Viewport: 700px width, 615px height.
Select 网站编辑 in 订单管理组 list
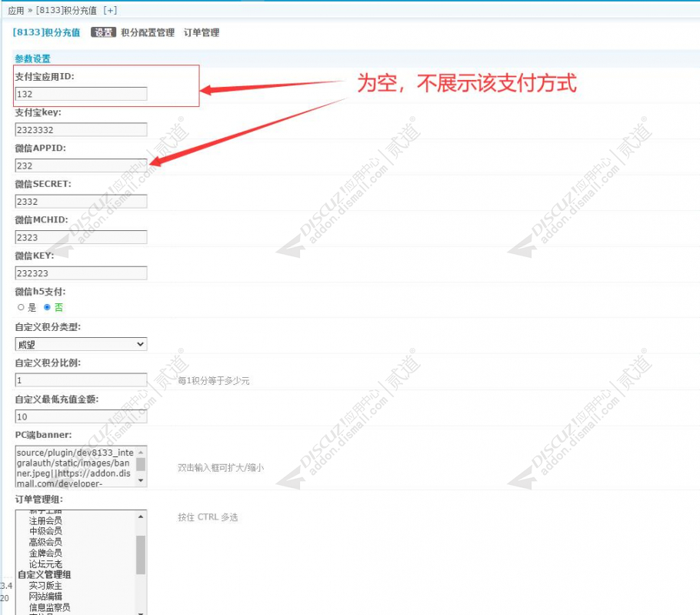click(45, 597)
